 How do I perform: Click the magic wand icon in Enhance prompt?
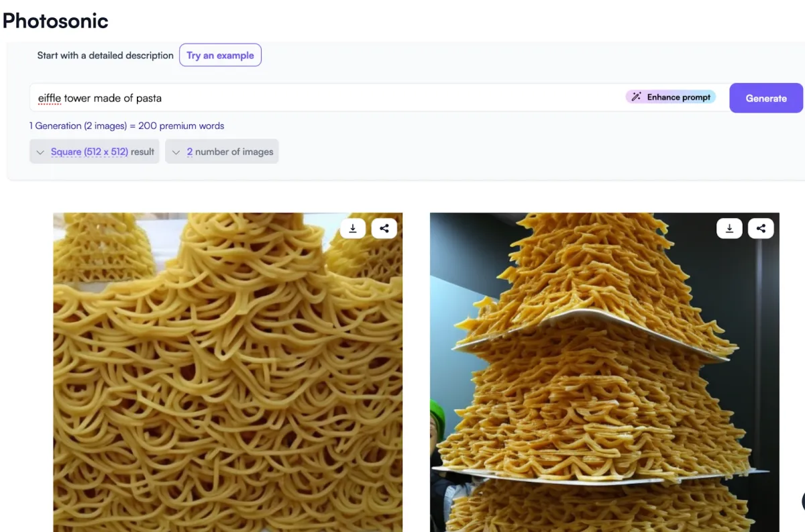(637, 97)
